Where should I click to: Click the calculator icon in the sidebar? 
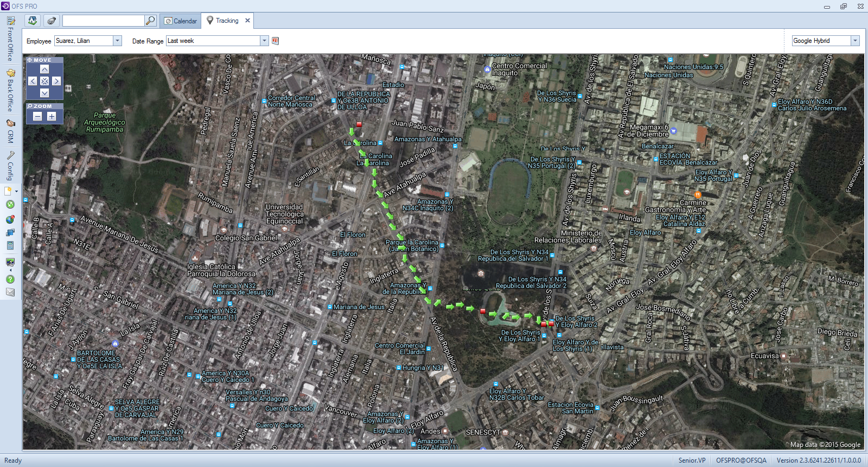10,246
